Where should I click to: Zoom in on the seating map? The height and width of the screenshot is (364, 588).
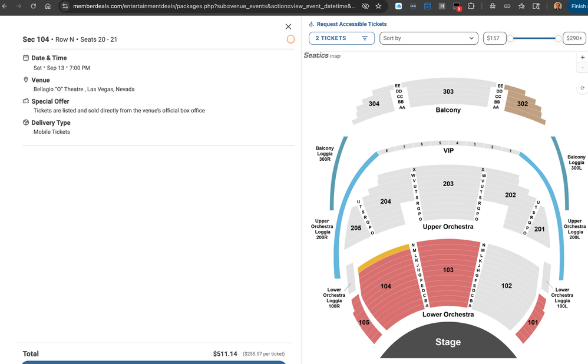(x=582, y=57)
